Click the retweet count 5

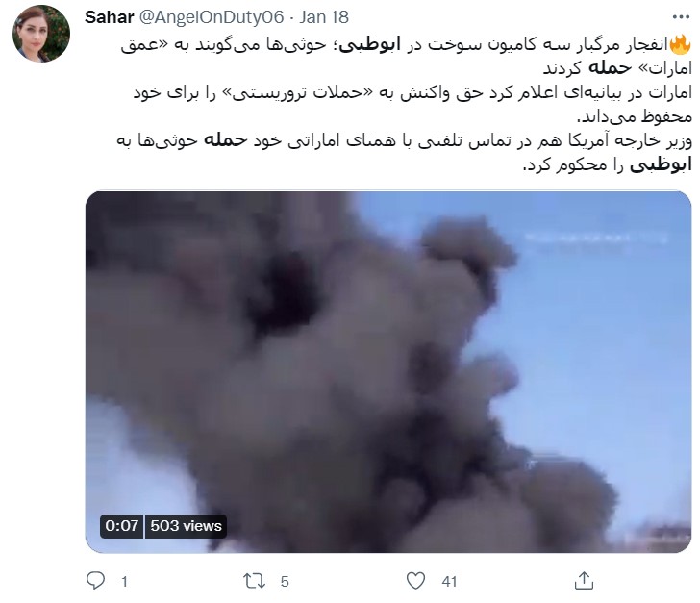[285, 581]
